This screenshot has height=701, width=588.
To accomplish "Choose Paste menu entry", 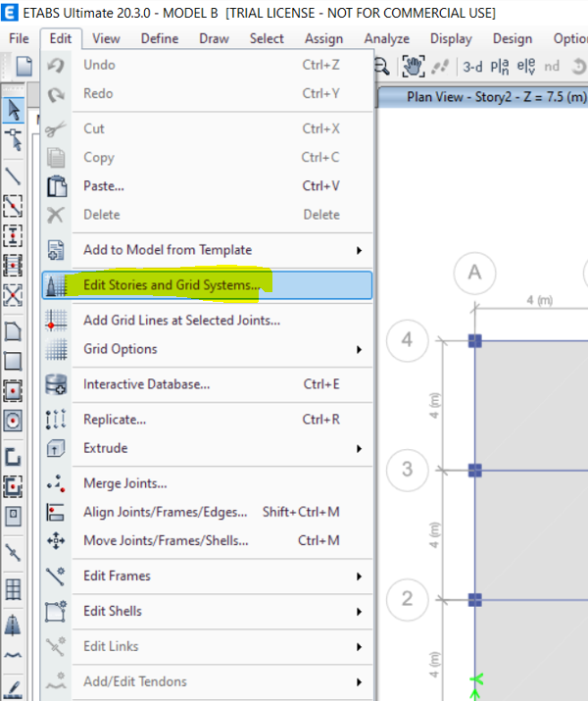I will point(207,186).
